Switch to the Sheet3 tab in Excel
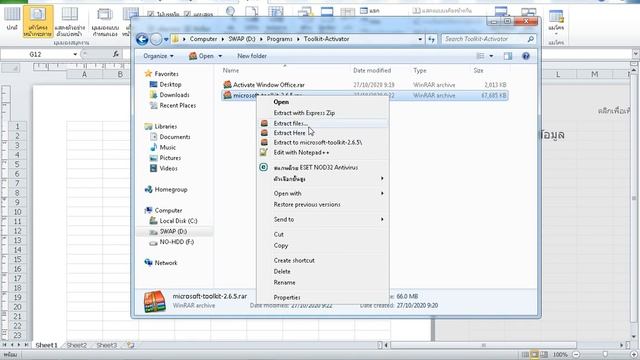Image resolution: width=640 pixels, height=360 pixels. [107, 345]
